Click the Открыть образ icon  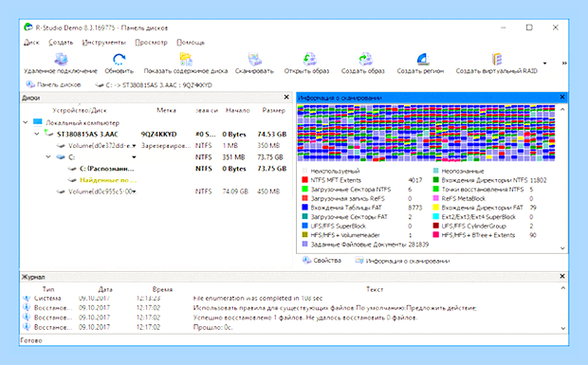point(310,59)
